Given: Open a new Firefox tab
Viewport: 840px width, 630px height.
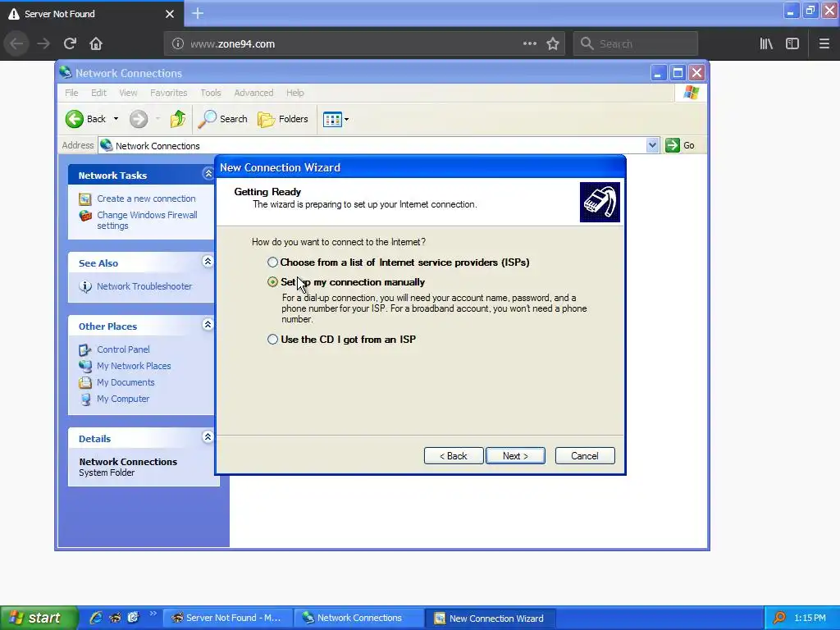Looking at the screenshot, I should pos(198,13).
